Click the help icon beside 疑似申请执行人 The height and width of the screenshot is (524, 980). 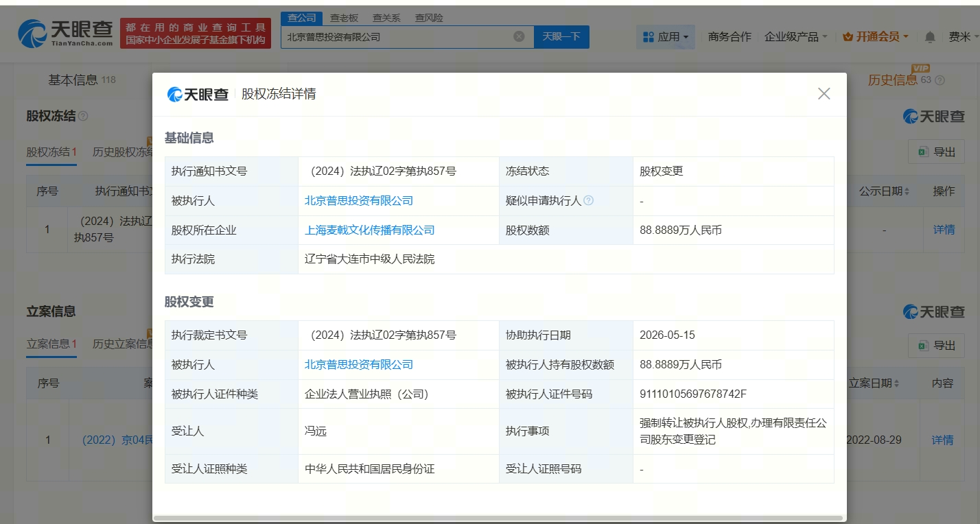588,201
